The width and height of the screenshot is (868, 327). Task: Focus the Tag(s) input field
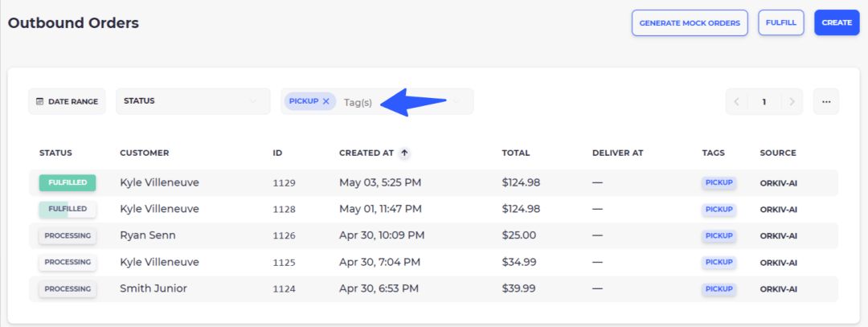[358, 102]
